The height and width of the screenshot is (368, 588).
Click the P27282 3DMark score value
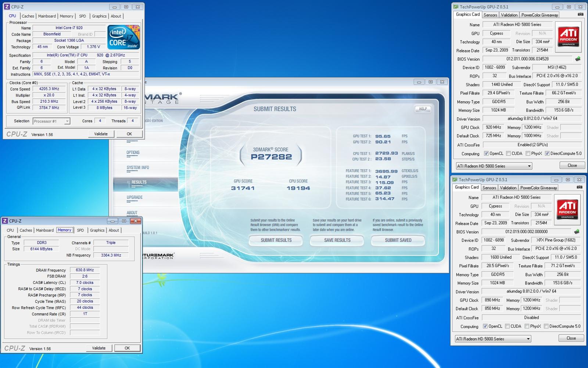[271, 157]
